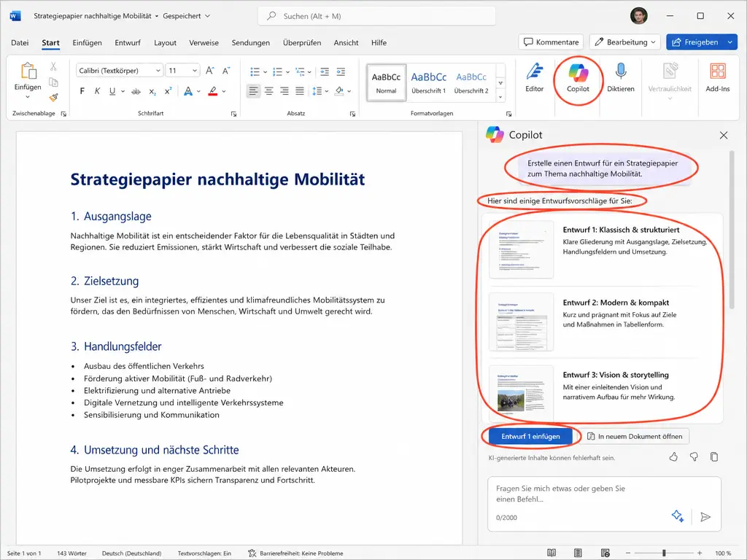Open Copilot prompt suggestions sparkle icon
747x560 pixels.
point(678,516)
